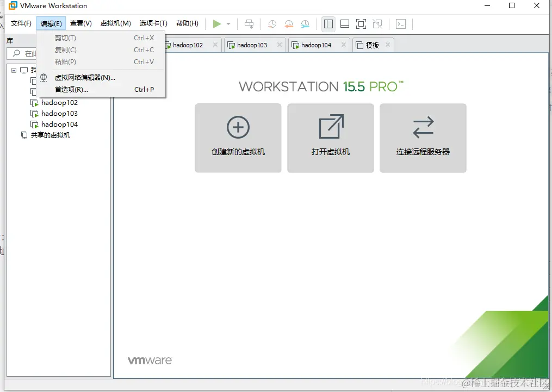Open the Snapshot Manager toolbar icon
The width and height of the screenshot is (552, 392).
pos(305,24)
